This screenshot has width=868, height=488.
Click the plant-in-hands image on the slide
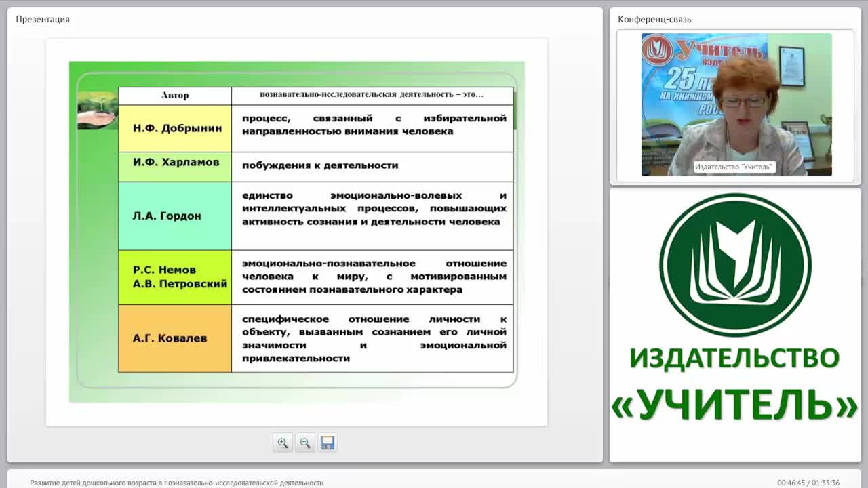click(98, 110)
